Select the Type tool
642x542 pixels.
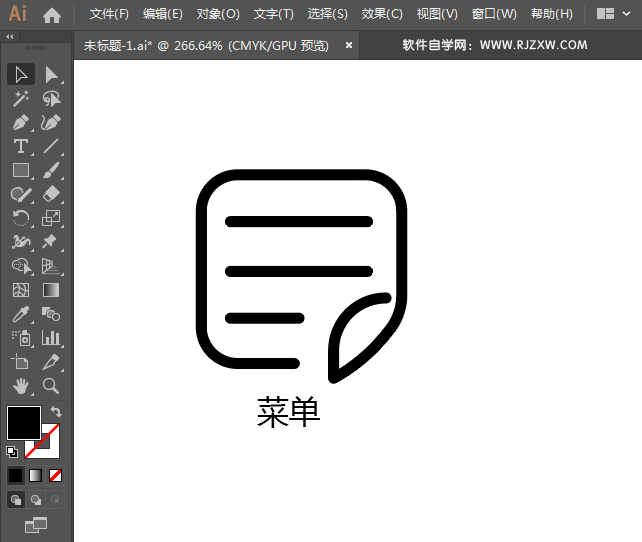coord(20,146)
